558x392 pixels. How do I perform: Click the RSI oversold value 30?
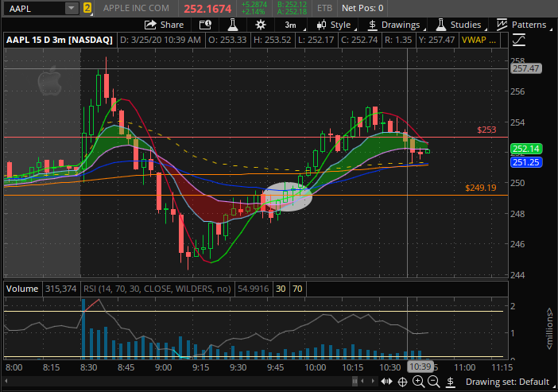coord(281,289)
